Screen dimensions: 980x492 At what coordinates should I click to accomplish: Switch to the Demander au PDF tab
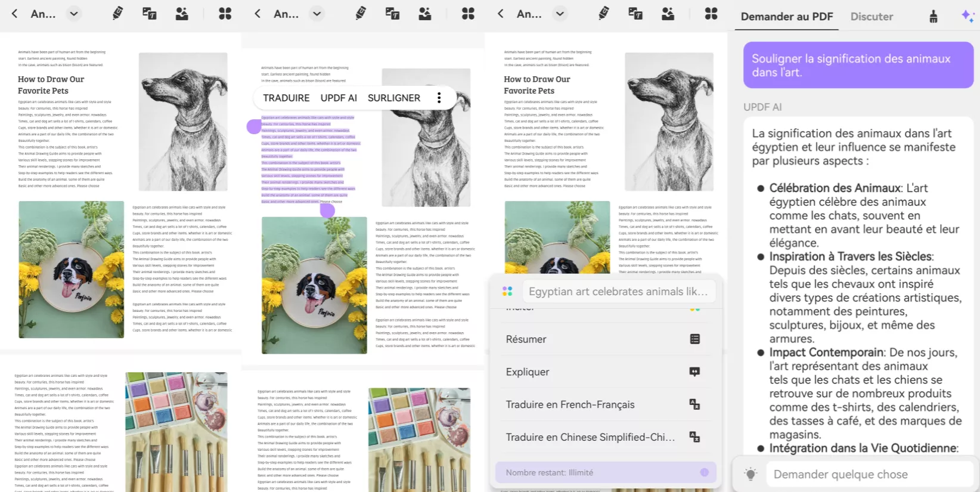tap(787, 17)
